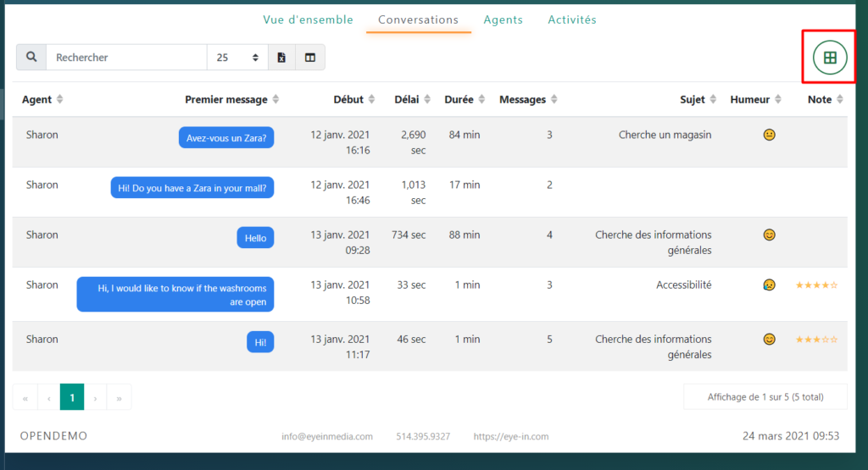Open the Agents tab
The height and width of the screenshot is (470, 868).
pos(503,19)
